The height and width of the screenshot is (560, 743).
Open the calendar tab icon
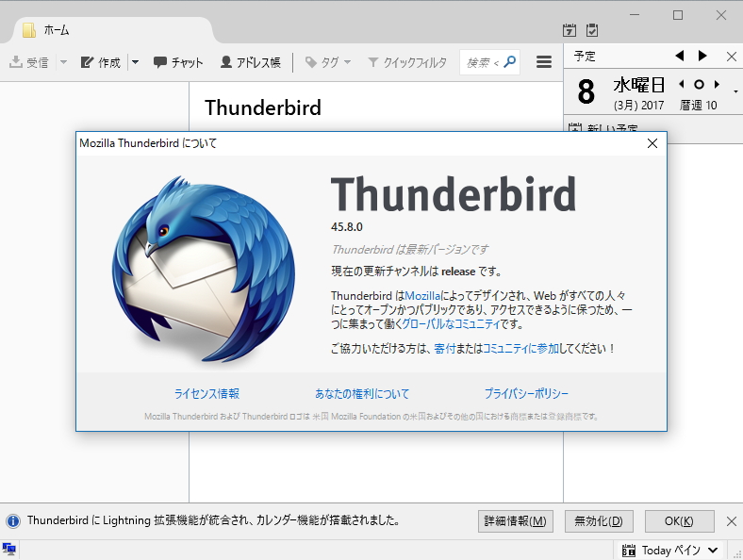tap(570, 30)
